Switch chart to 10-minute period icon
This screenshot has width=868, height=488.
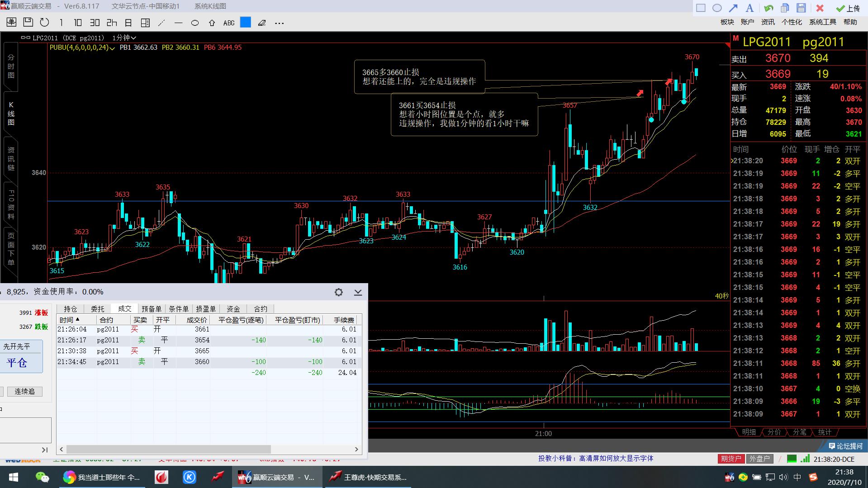click(x=78, y=23)
